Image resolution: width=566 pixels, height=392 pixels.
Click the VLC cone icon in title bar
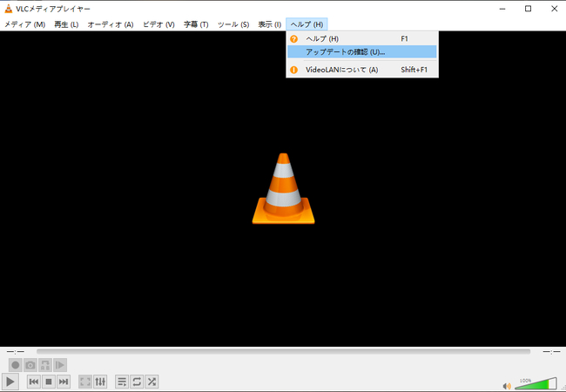point(9,9)
